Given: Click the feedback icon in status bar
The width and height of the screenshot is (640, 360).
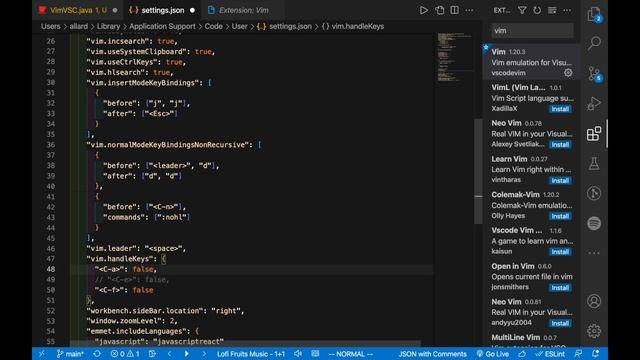Looking at the screenshot, I should (578, 353).
